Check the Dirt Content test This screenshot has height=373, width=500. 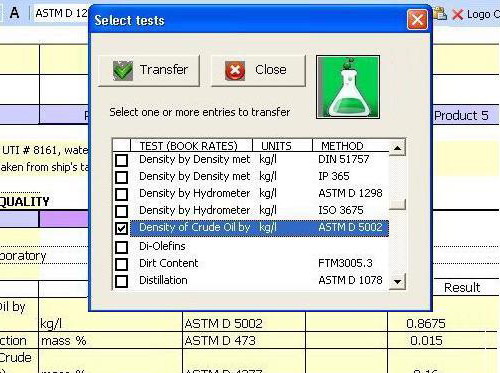(121, 264)
